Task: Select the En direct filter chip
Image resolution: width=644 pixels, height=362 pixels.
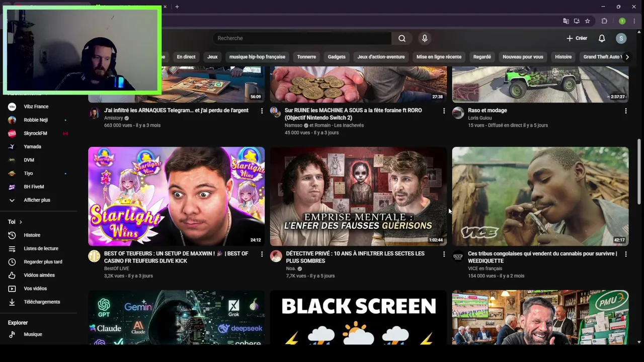Action: [186, 57]
